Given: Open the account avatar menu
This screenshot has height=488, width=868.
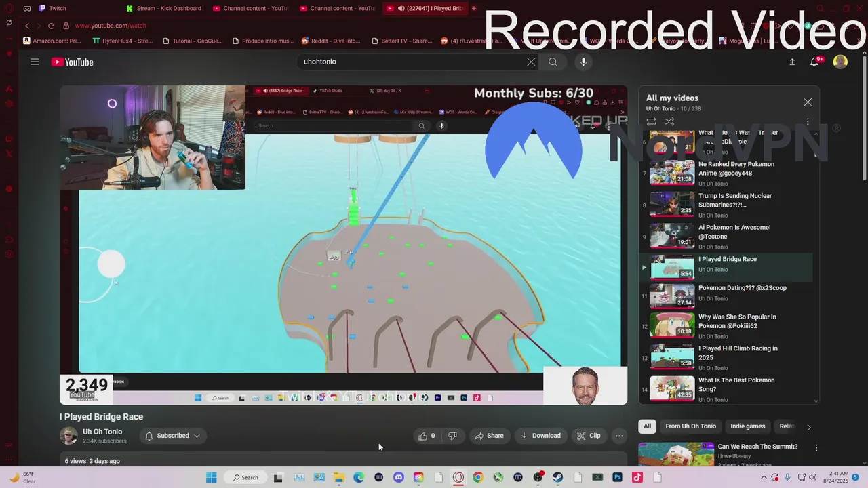Looking at the screenshot, I should point(840,62).
